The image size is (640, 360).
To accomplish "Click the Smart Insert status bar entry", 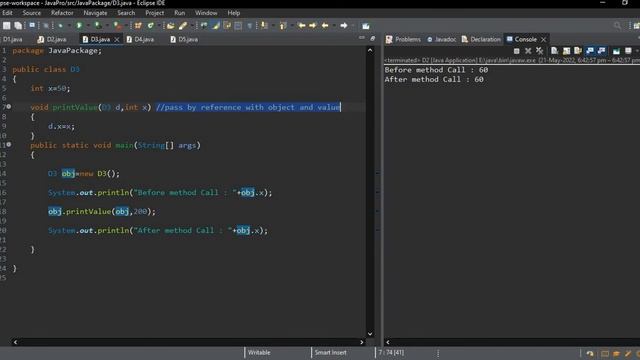I will pyautogui.click(x=330, y=352).
